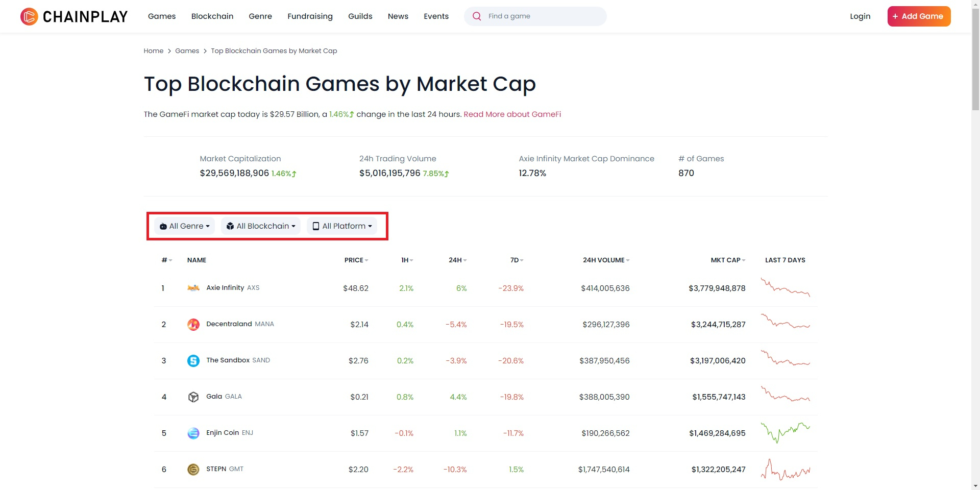Sort table by 7D change column
Viewport: 980px width, 490px height.
tap(517, 260)
